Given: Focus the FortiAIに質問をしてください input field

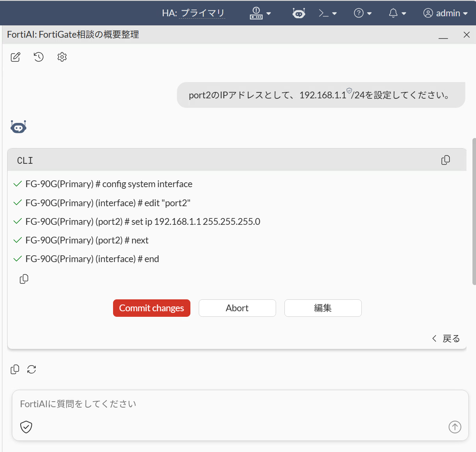Looking at the screenshot, I should tap(240, 404).
